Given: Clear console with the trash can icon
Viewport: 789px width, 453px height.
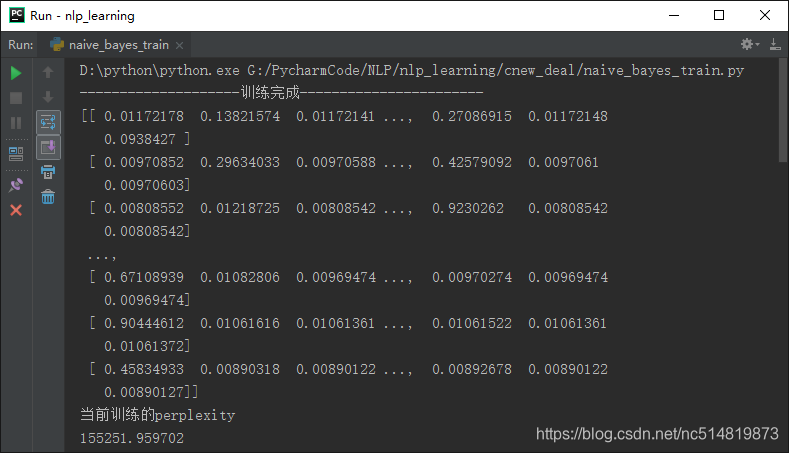Looking at the screenshot, I should (48, 197).
